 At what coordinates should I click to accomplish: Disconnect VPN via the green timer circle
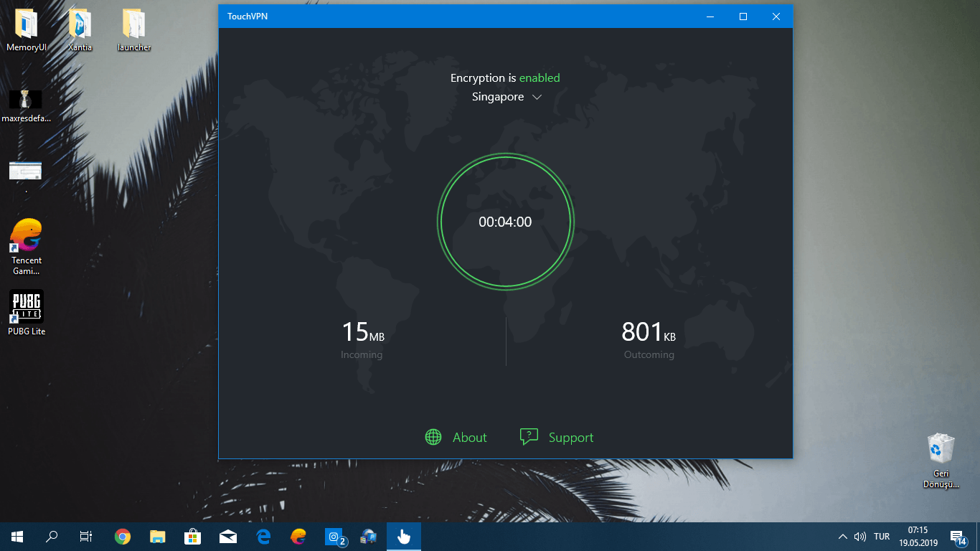tap(505, 222)
